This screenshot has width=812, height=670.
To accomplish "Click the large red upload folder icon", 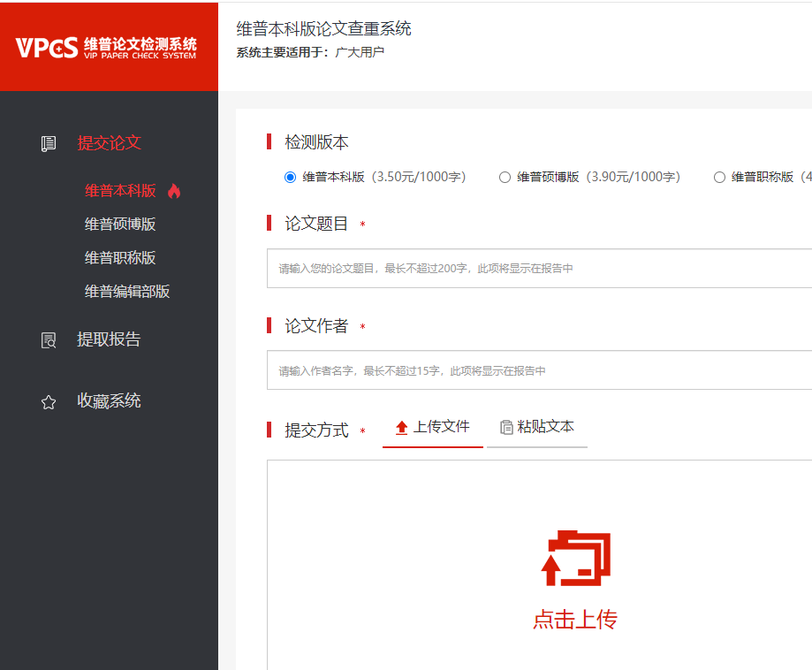I will coord(575,558).
